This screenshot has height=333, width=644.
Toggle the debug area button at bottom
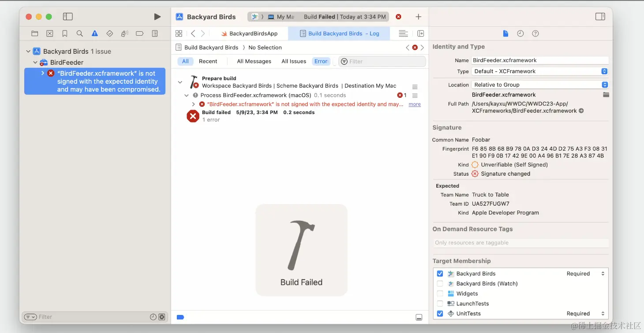click(419, 317)
